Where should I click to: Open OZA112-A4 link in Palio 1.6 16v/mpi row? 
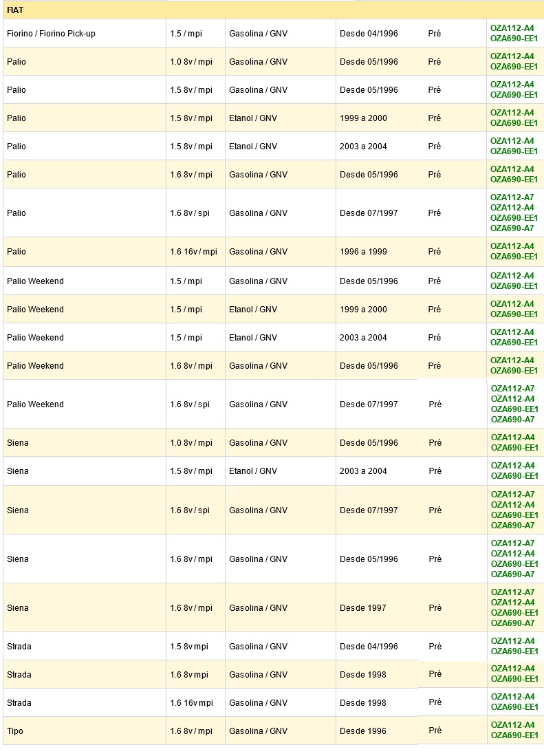(x=512, y=246)
